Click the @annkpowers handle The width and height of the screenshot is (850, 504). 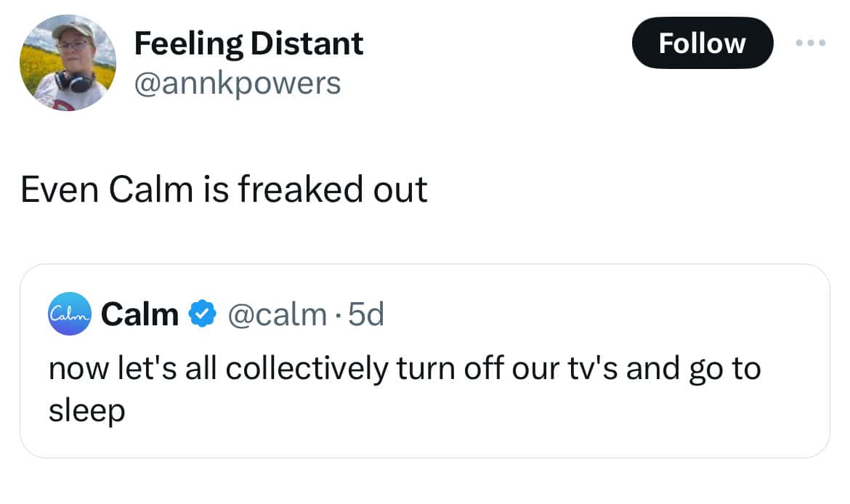[x=238, y=84]
